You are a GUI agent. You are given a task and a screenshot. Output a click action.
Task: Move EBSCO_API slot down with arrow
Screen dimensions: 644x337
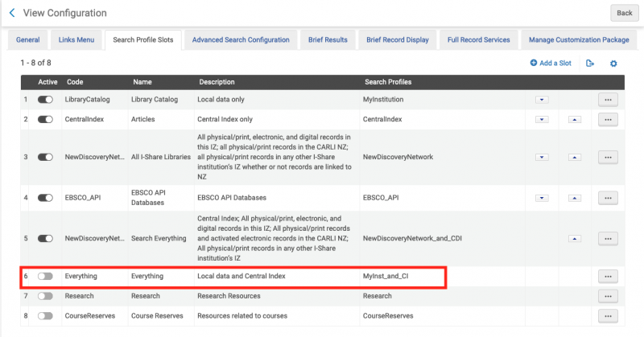(x=542, y=198)
